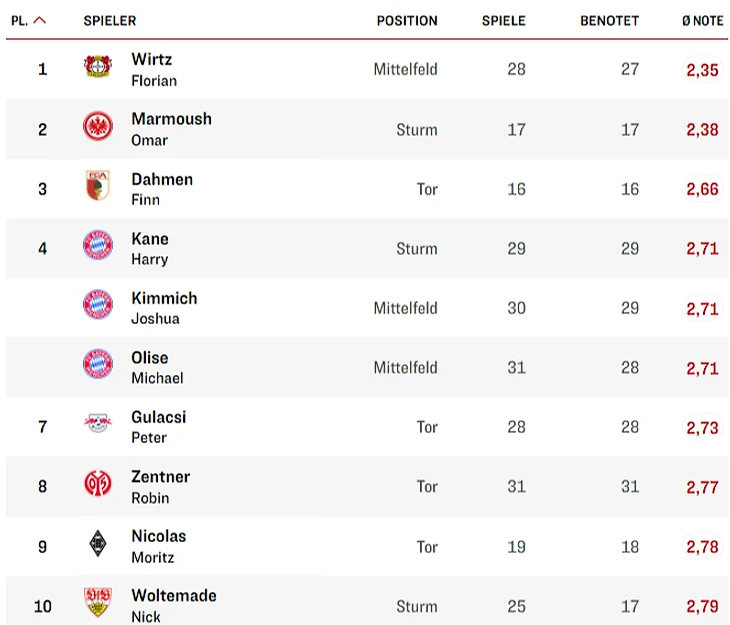Click Mönchengladbach crest beside Nicolas

click(98, 544)
